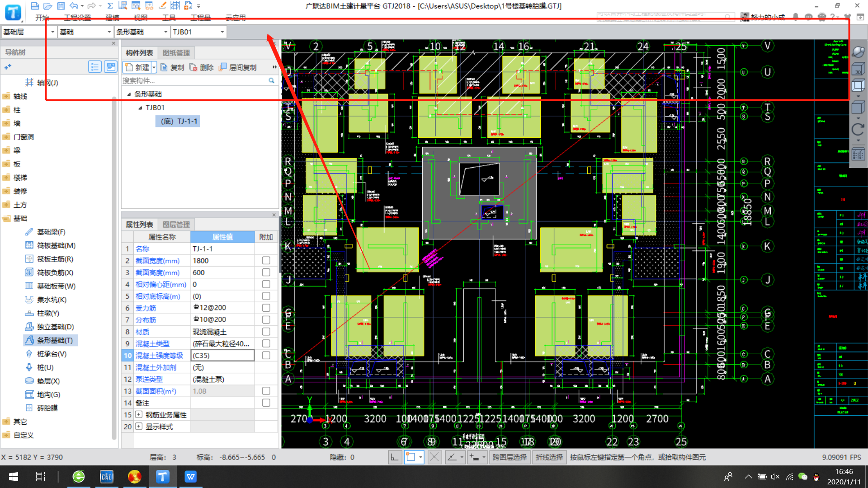The image size is (868, 488).
Task: Open the 基础 category dropdown
Action: click(x=109, y=32)
